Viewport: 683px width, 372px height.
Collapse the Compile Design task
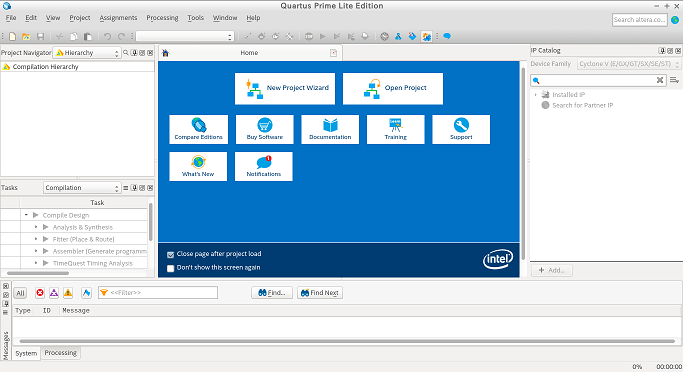[26, 215]
